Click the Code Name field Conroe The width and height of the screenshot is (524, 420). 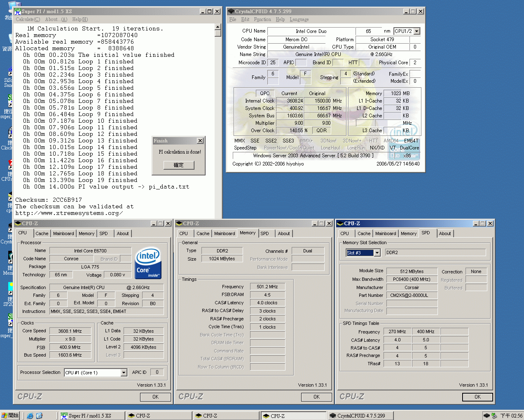71,259
